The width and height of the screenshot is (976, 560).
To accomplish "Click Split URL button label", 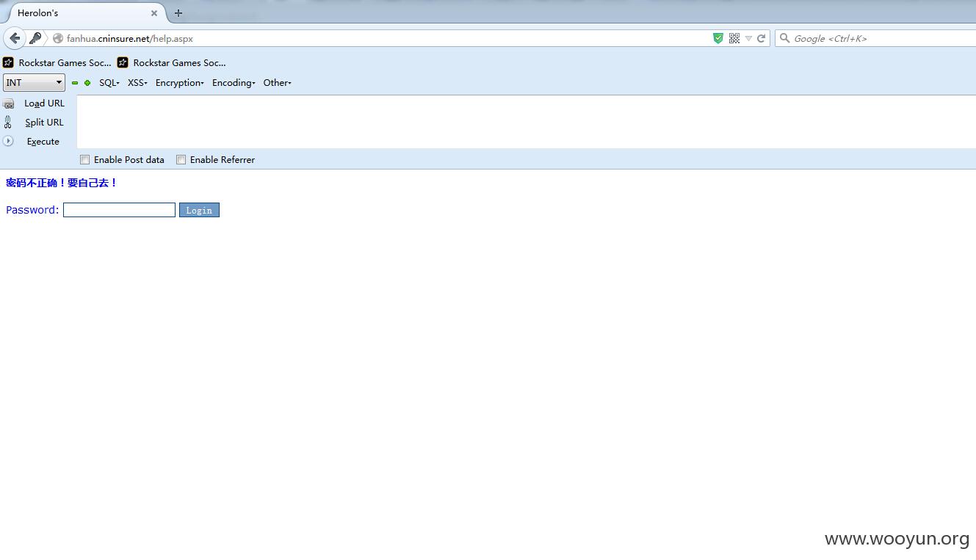I will pyautogui.click(x=44, y=123).
